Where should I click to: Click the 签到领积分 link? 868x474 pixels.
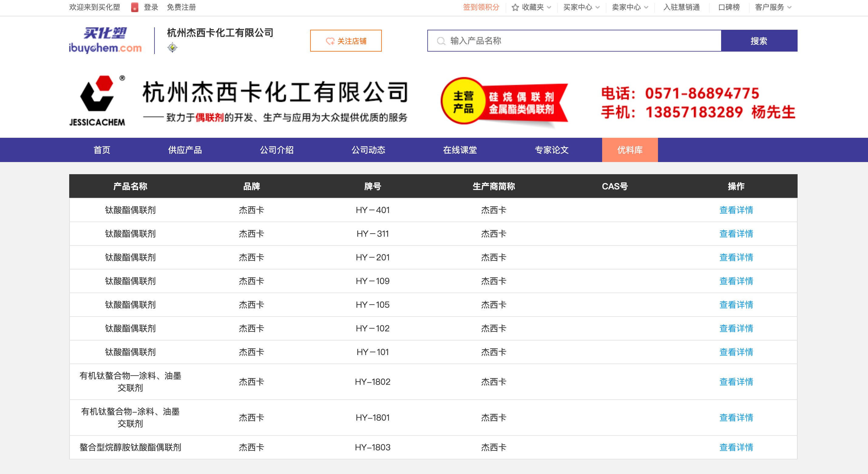point(481,7)
